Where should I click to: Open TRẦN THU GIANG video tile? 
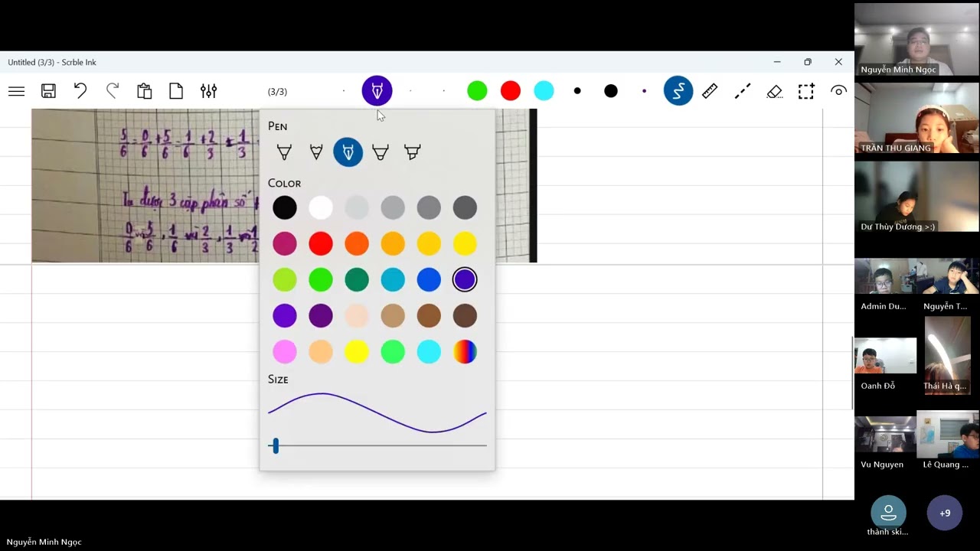click(x=916, y=118)
